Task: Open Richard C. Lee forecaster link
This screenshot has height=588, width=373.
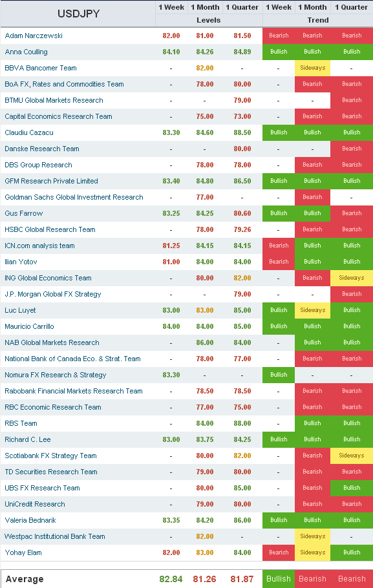Action: 28,439
